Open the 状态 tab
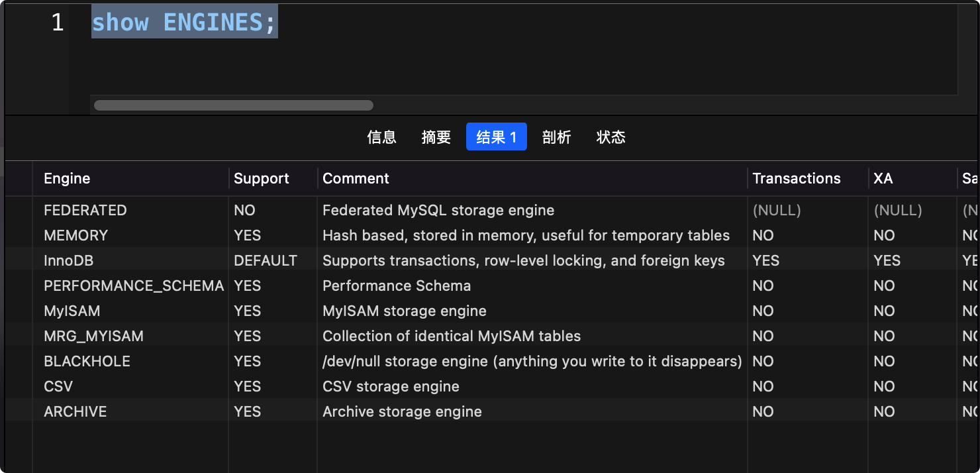This screenshot has height=473, width=980. 611,137
